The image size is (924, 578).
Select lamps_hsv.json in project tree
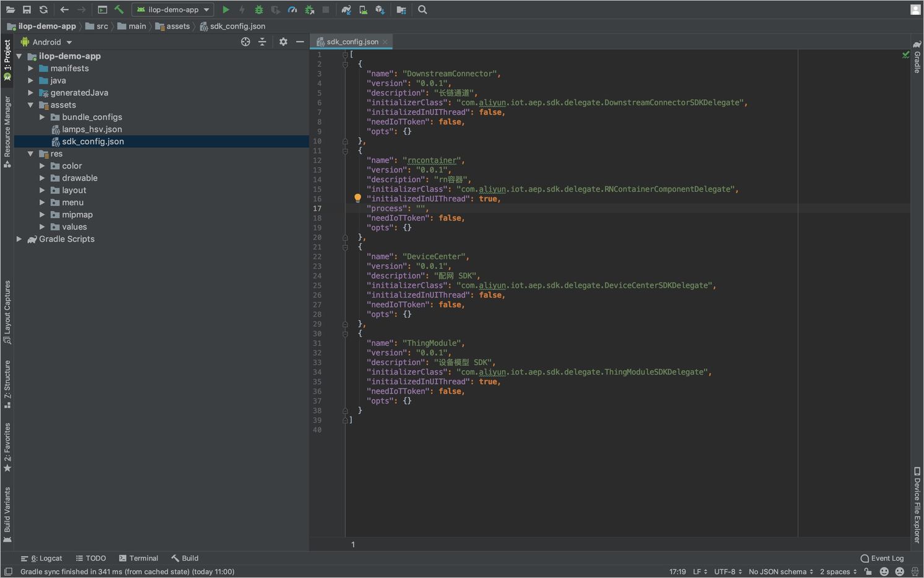92,129
